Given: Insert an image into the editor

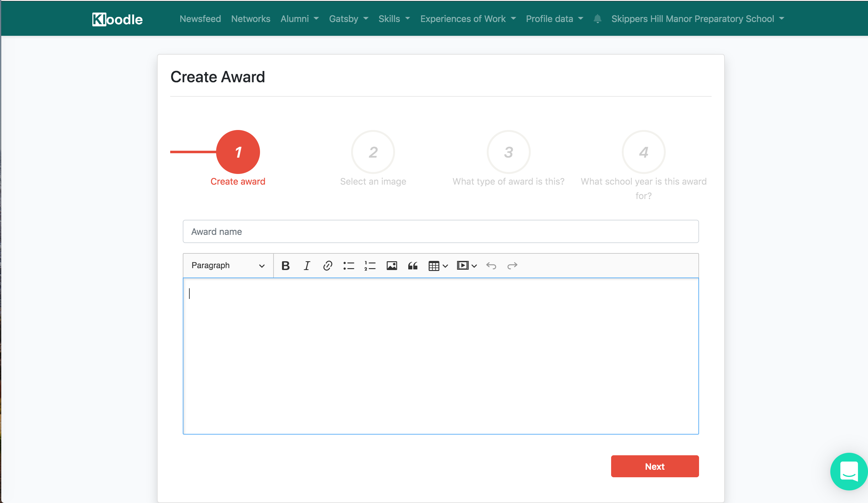Looking at the screenshot, I should pos(392,265).
